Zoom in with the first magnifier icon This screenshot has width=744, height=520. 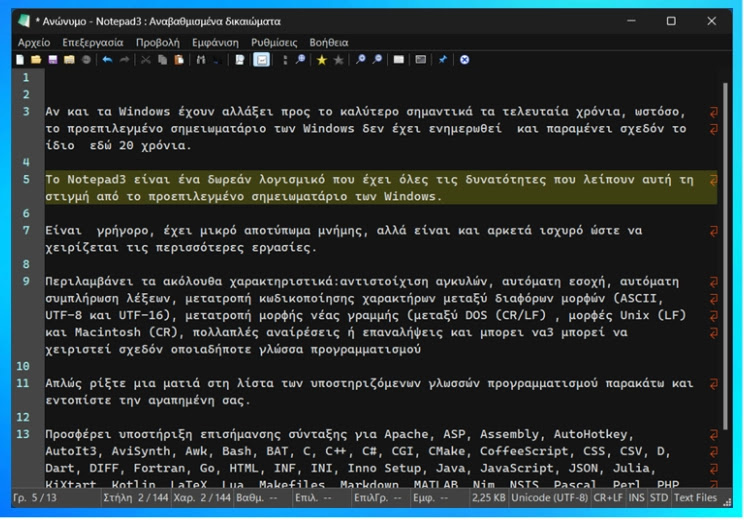[x=361, y=60]
